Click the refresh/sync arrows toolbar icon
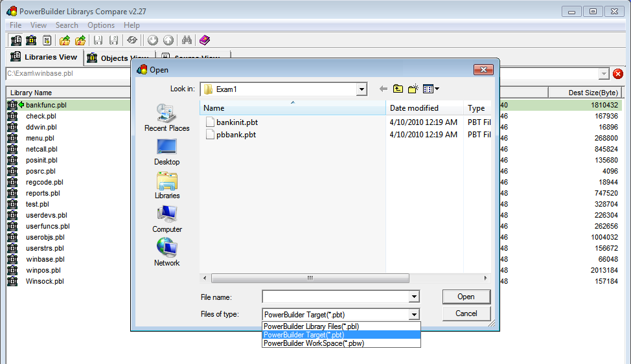The height and width of the screenshot is (364, 631). [x=132, y=40]
